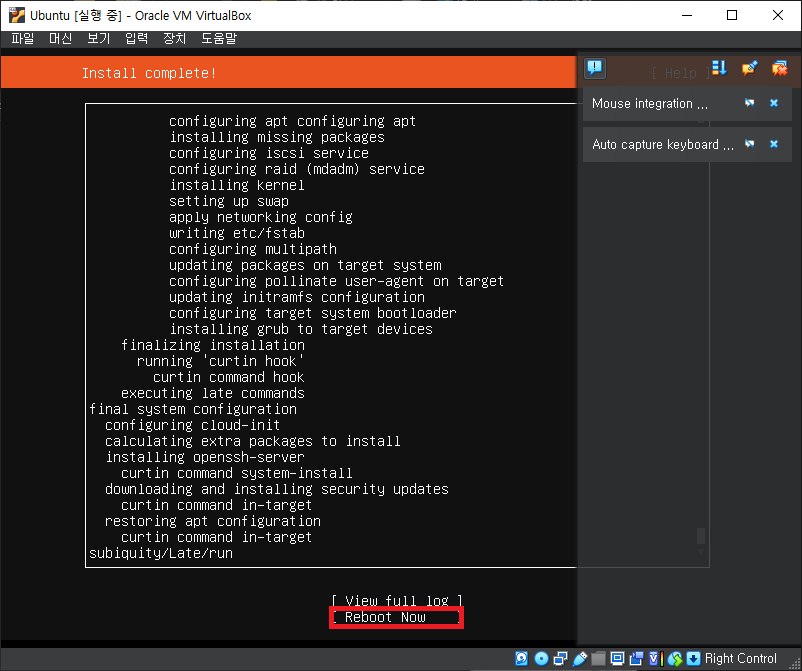Click the network adapter status icon

click(561, 659)
